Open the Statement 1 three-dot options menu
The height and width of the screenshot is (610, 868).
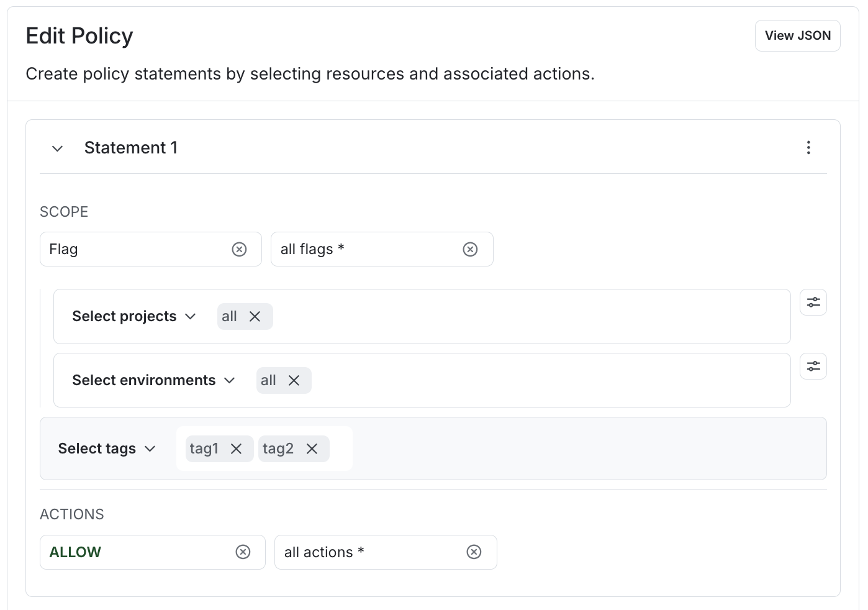coord(808,148)
